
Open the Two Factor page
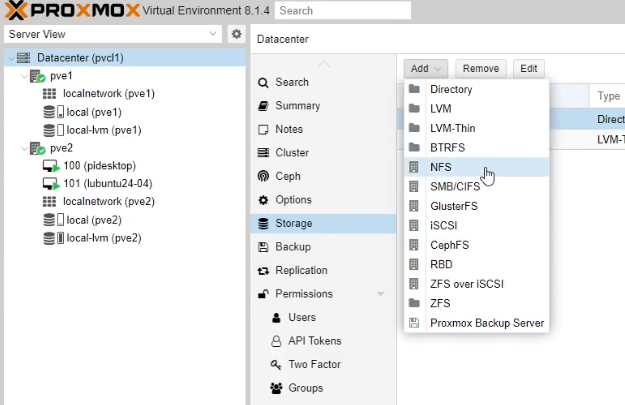[x=323, y=364]
